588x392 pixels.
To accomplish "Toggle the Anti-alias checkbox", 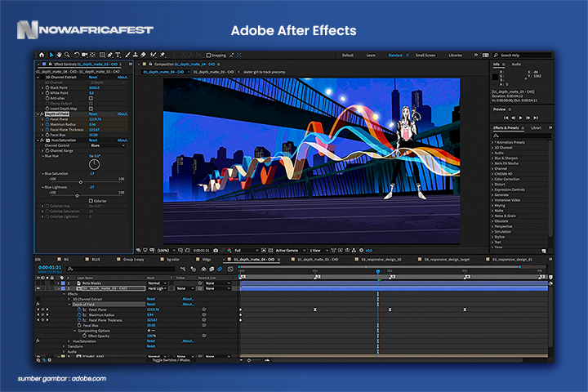I will click(x=91, y=98).
